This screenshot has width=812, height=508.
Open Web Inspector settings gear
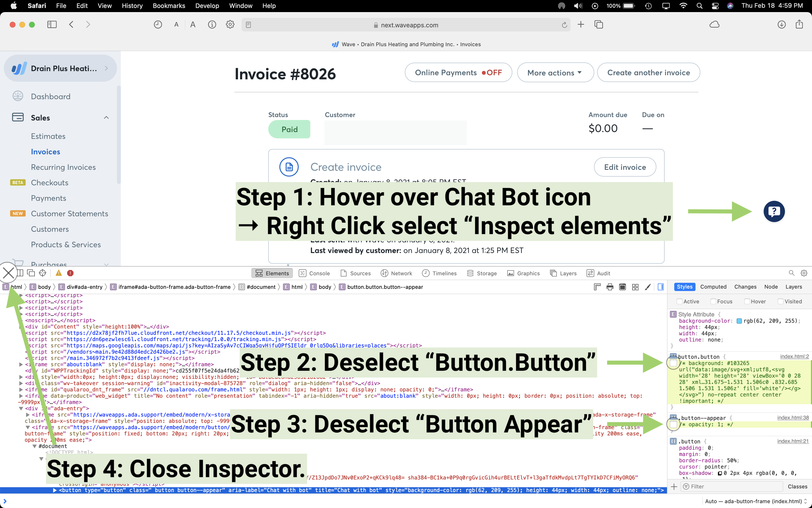pos(804,273)
